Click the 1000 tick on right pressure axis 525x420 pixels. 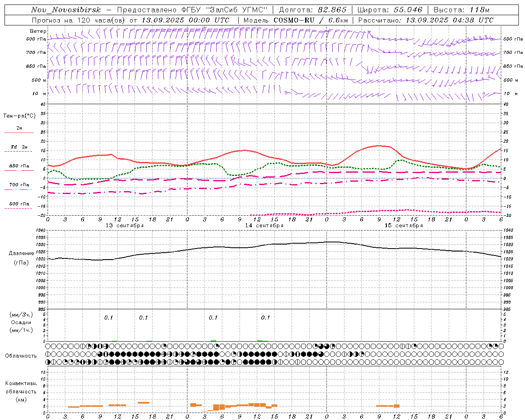tap(508, 288)
